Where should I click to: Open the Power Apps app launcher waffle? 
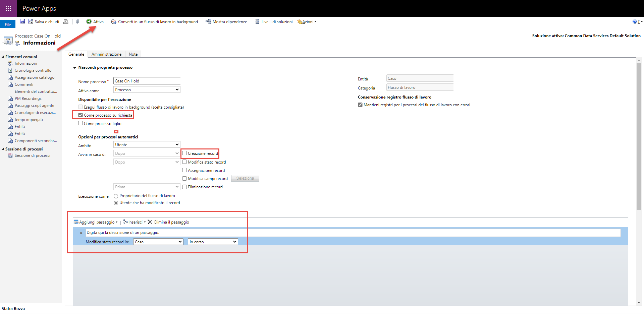point(8,8)
